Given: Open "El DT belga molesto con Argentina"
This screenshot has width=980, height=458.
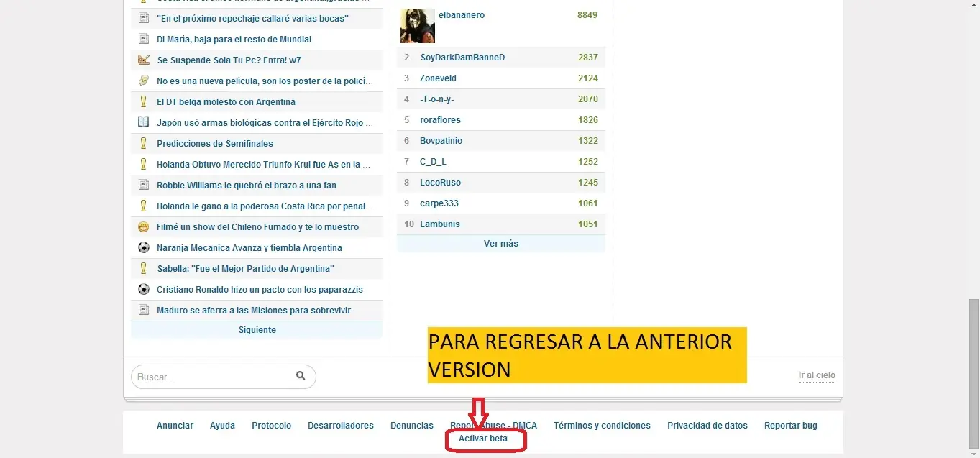Looking at the screenshot, I should tap(226, 101).
